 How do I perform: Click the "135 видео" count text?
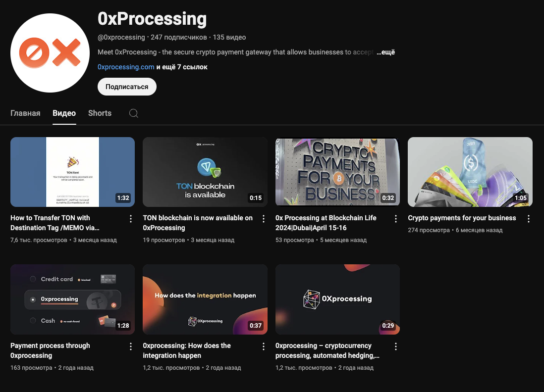[x=229, y=37]
